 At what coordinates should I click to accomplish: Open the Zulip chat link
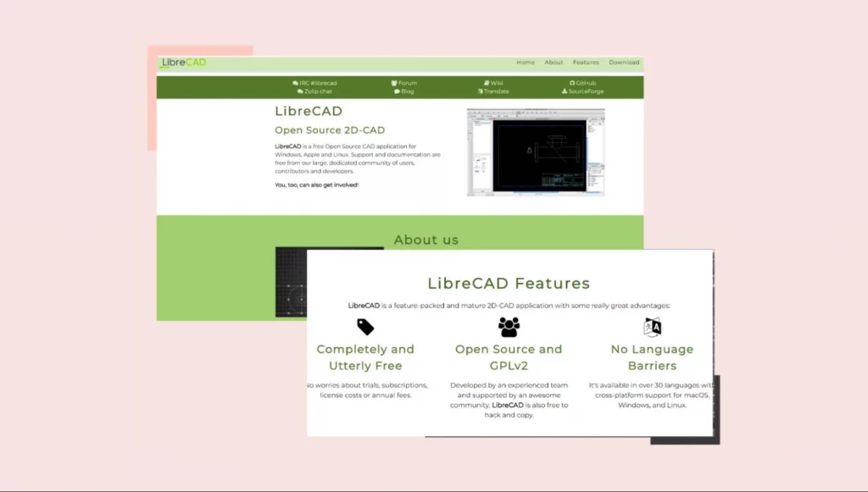(314, 91)
